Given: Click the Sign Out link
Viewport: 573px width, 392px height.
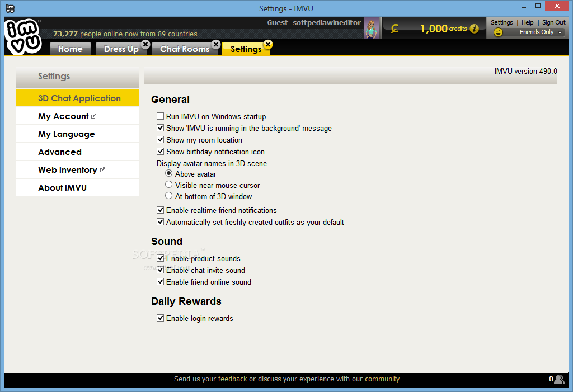Looking at the screenshot, I should click(553, 22).
